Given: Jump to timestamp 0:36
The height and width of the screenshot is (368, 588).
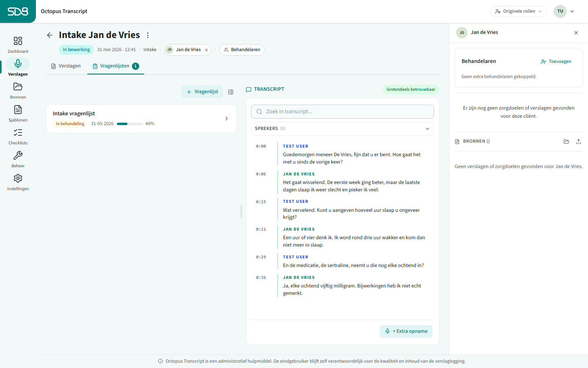Looking at the screenshot, I should [261, 278].
